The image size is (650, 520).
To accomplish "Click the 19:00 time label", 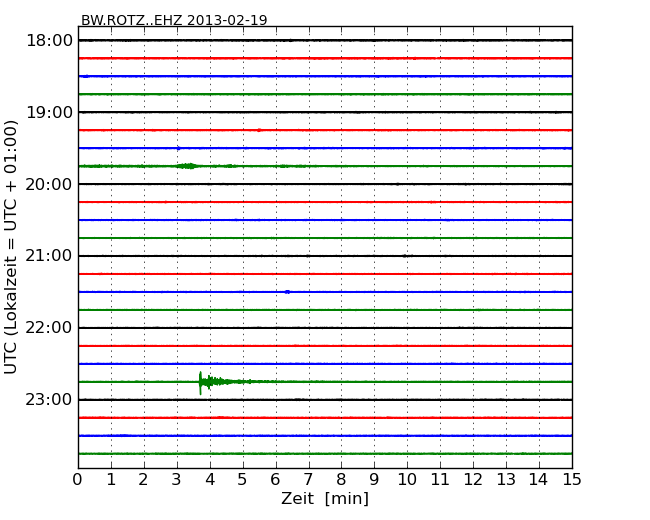I will click(x=49, y=112).
